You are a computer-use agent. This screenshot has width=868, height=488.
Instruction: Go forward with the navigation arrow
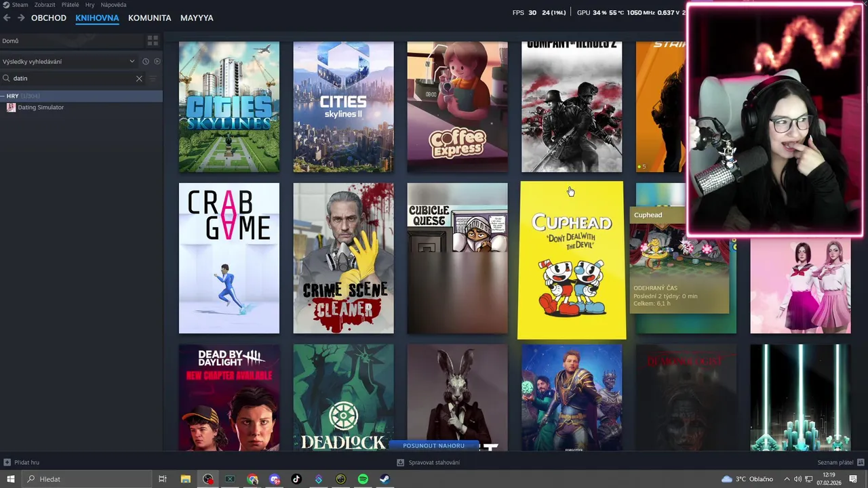(21, 18)
